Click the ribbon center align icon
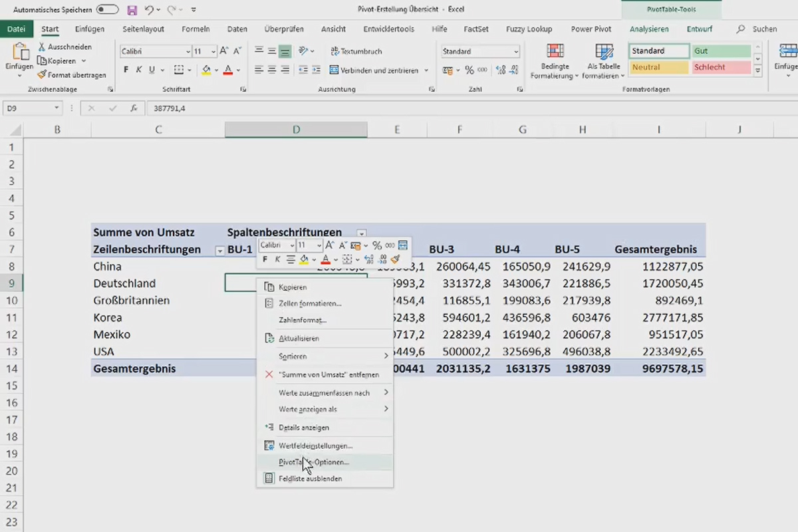 272,70
